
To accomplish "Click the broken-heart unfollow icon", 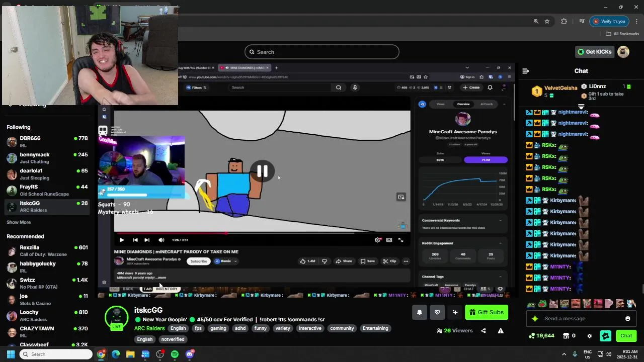I will pyautogui.click(x=437, y=312).
